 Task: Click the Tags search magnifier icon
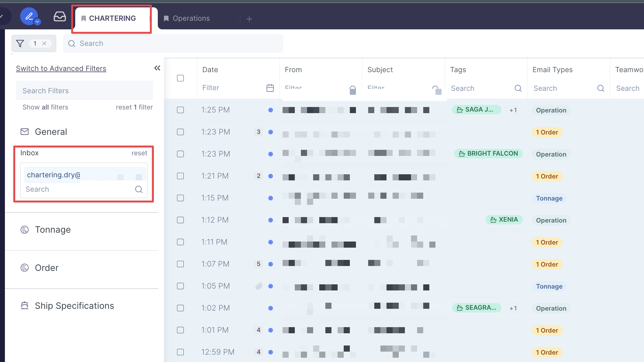518,88
